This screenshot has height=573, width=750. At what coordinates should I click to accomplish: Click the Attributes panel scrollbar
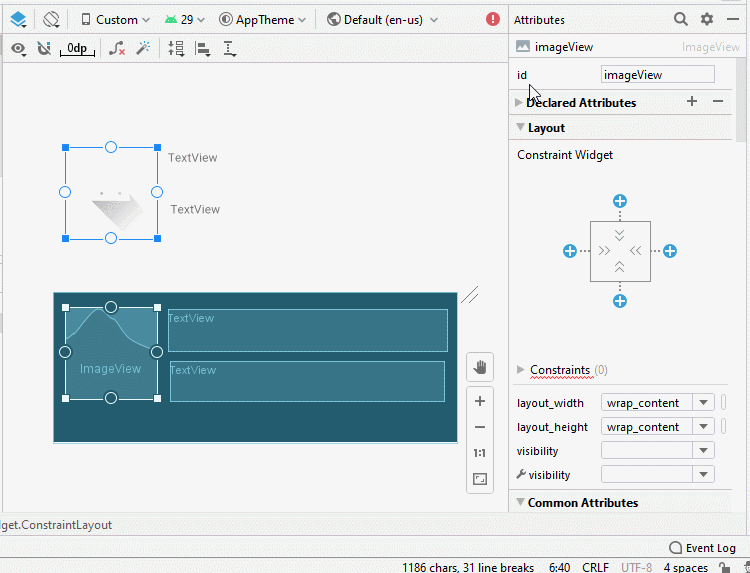point(741,98)
